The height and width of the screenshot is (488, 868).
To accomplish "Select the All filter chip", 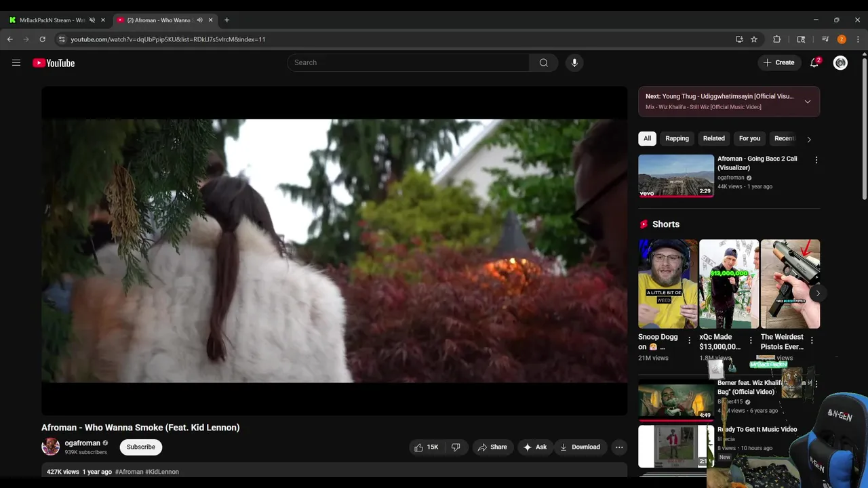I will [647, 138].
